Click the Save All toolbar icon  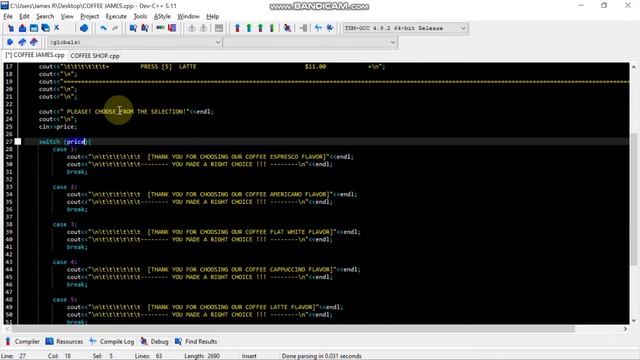45,28
